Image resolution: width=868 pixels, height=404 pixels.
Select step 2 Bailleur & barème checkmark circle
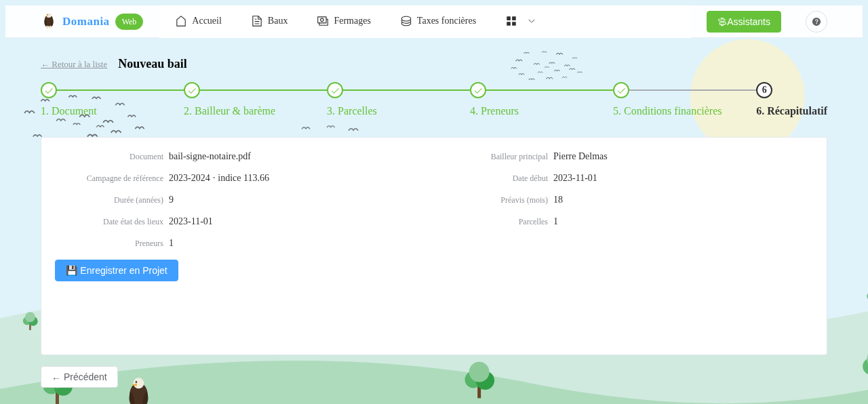click(192, 90)
